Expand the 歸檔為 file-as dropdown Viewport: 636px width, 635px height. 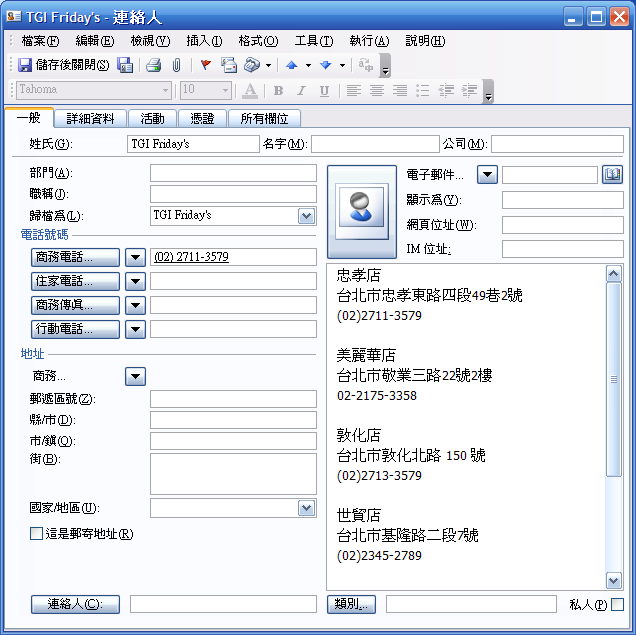307,216
